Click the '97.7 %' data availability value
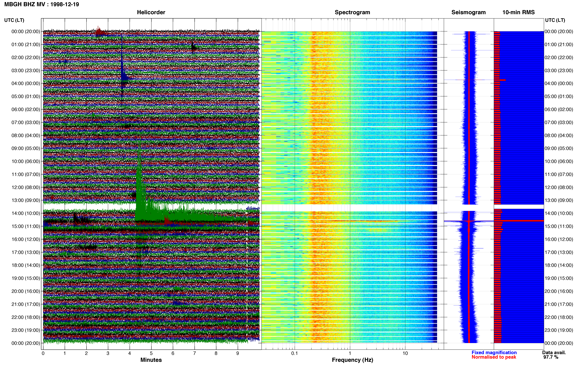Viewport: 588px width, 368px height. 551,357
